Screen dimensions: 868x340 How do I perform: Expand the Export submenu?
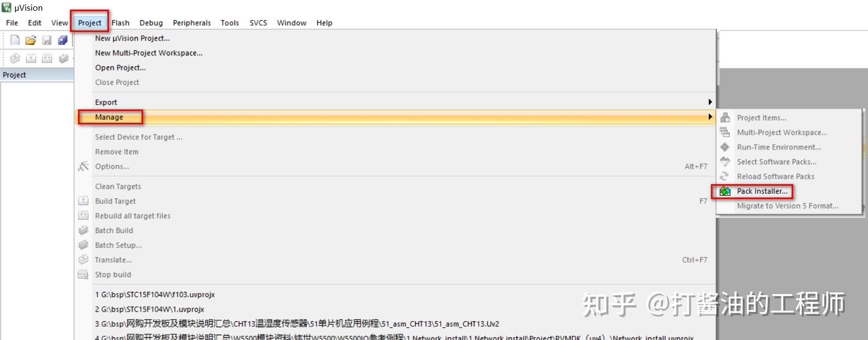point(395,102)
